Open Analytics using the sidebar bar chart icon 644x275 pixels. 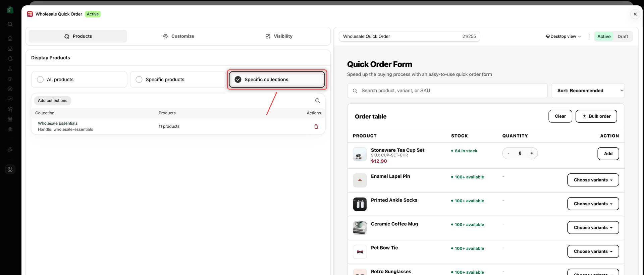click(x=10, y=129)
